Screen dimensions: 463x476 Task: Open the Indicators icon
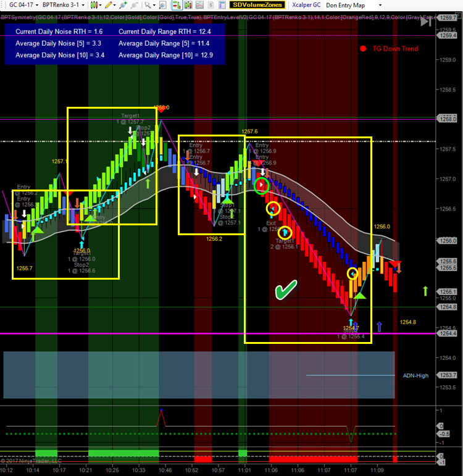188,5
